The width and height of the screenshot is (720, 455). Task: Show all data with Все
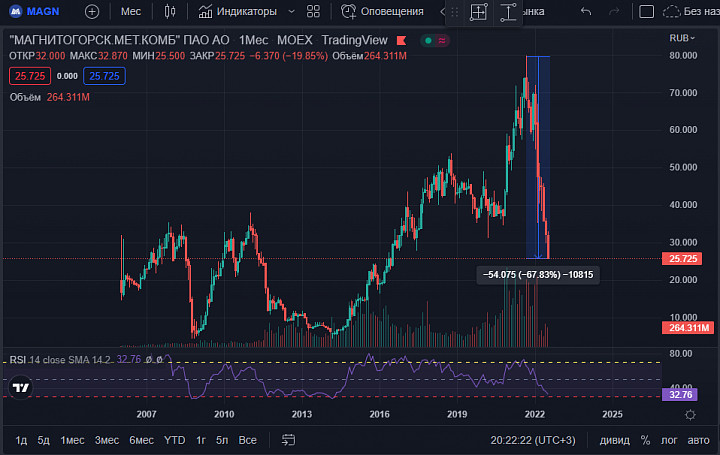point(248,440)
